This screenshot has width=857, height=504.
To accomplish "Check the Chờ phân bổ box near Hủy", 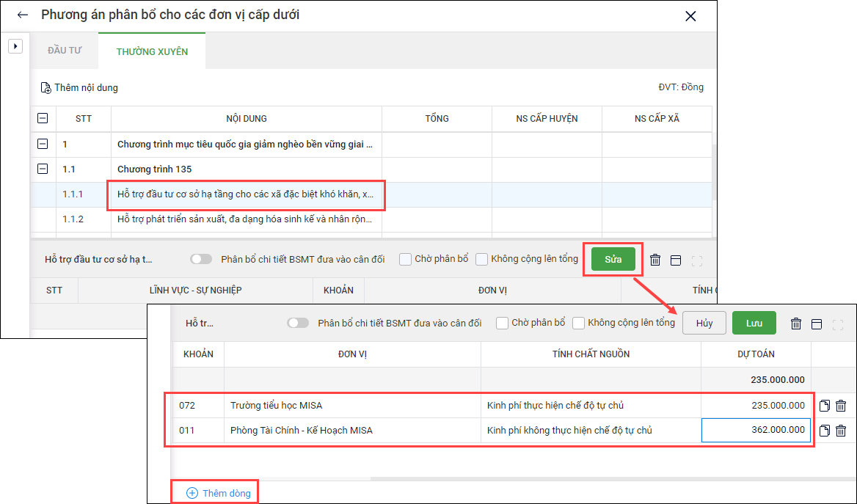I will click(503, 323).
